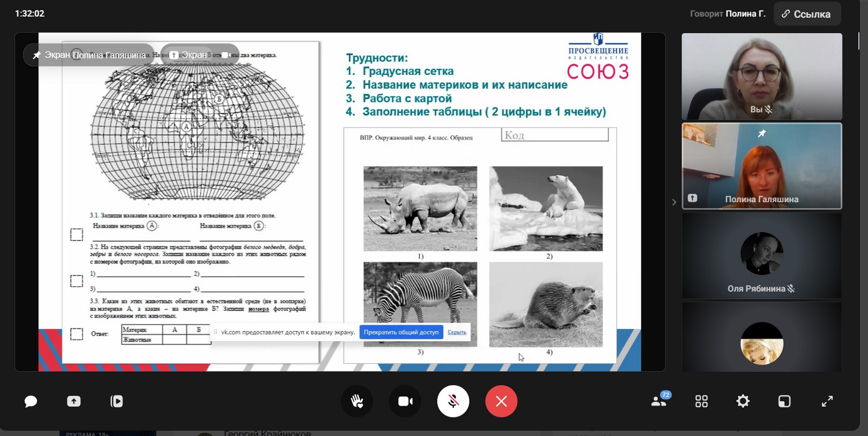Toggle the camera video button

click(x=405, y=401)
